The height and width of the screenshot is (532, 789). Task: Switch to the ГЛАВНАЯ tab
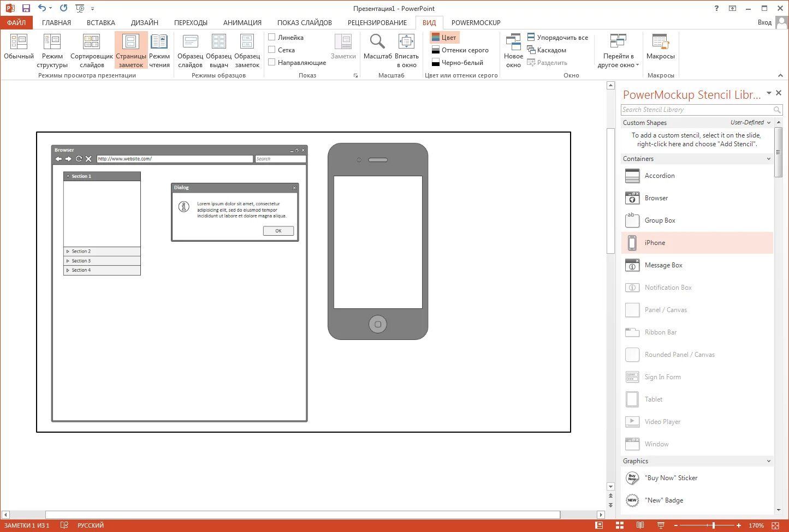pos(56,22)
